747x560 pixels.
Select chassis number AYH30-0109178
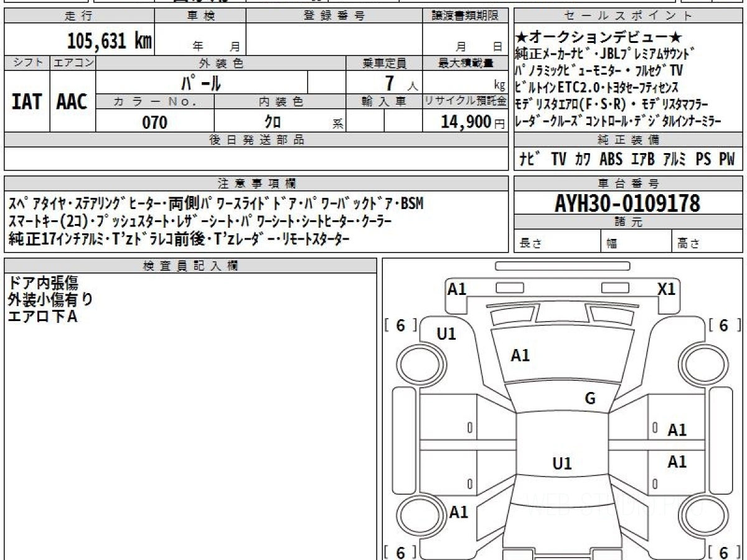click(x=627, y=203)
